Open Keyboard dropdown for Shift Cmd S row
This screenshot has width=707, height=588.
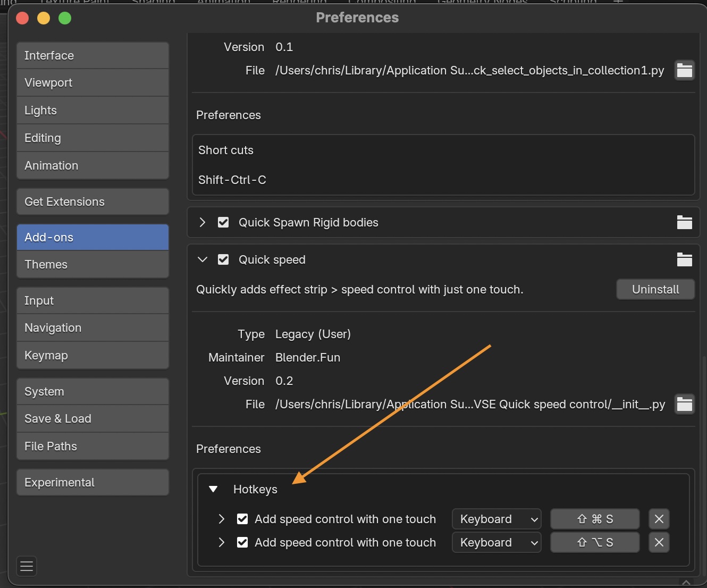pyautogui.click(x=496, y=519)
